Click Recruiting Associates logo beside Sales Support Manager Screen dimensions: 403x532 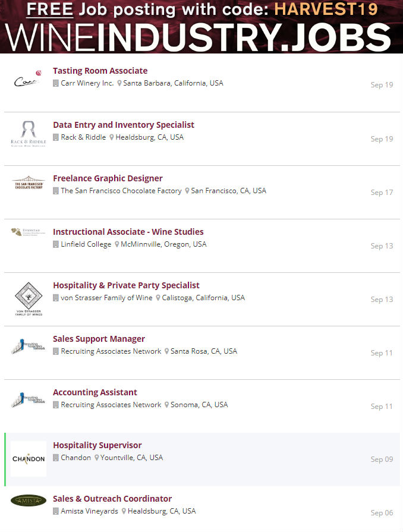28,347
